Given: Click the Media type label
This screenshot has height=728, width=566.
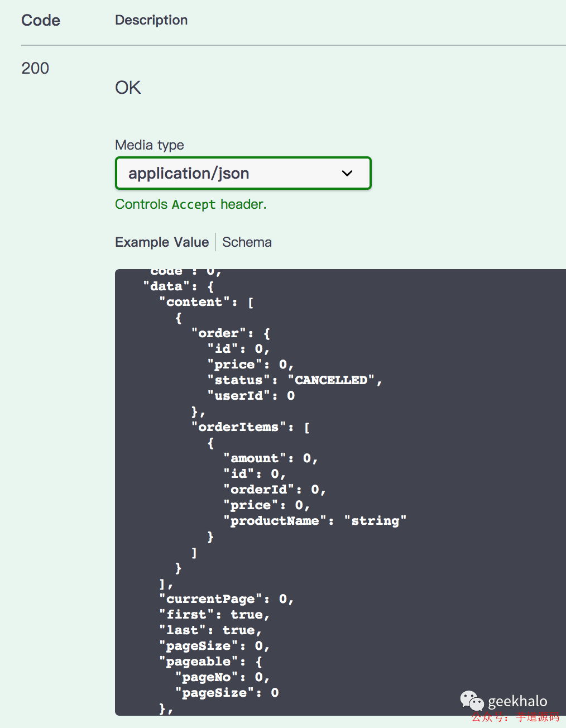Looking at the screenshot, I should pos(150,145).
